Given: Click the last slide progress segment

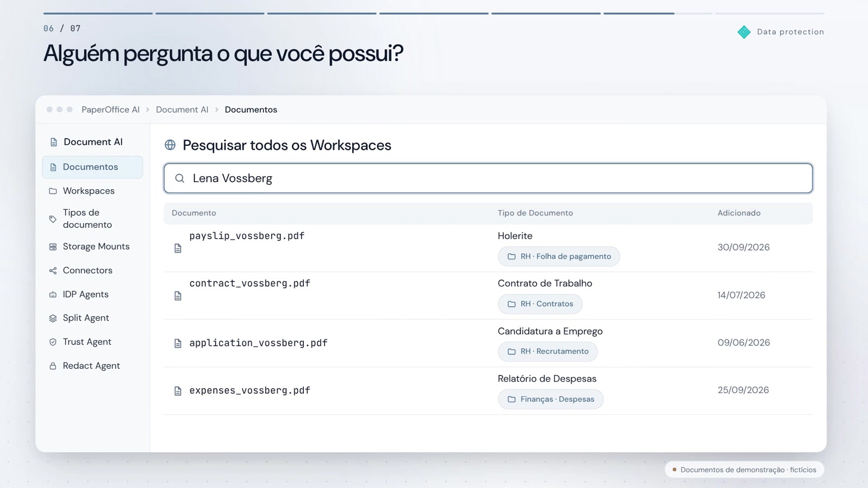Looking at the screenshot, I should coord(769,13).
